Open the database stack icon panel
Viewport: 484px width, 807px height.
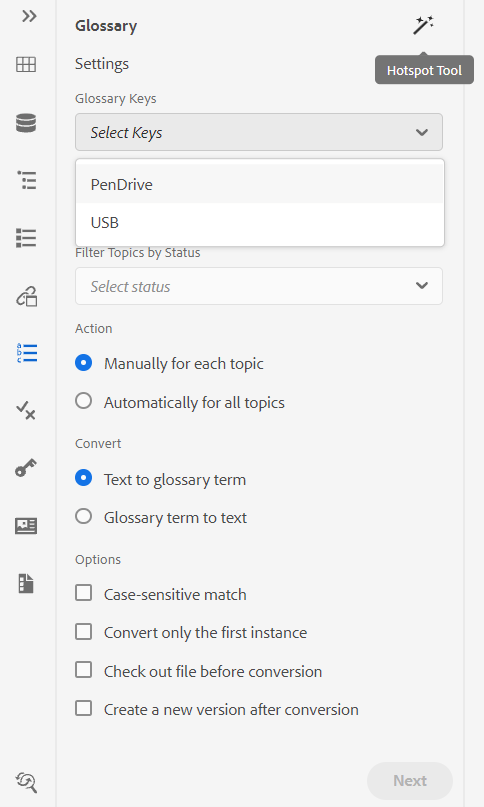pyautogui.click(x=26, y=123)
